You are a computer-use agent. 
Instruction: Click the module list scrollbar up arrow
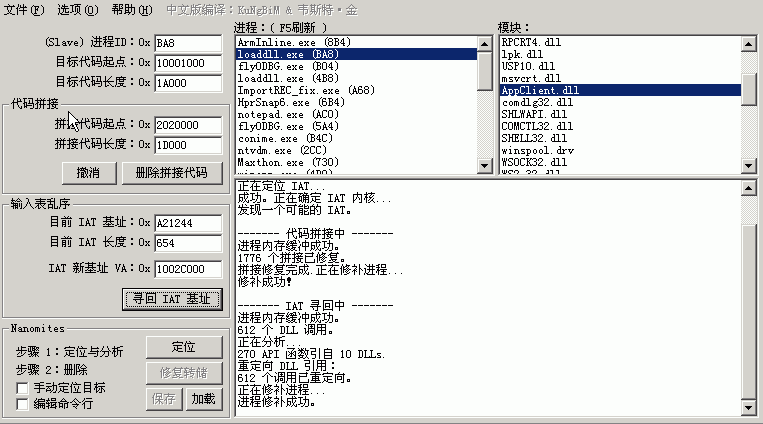pos(749,43)
